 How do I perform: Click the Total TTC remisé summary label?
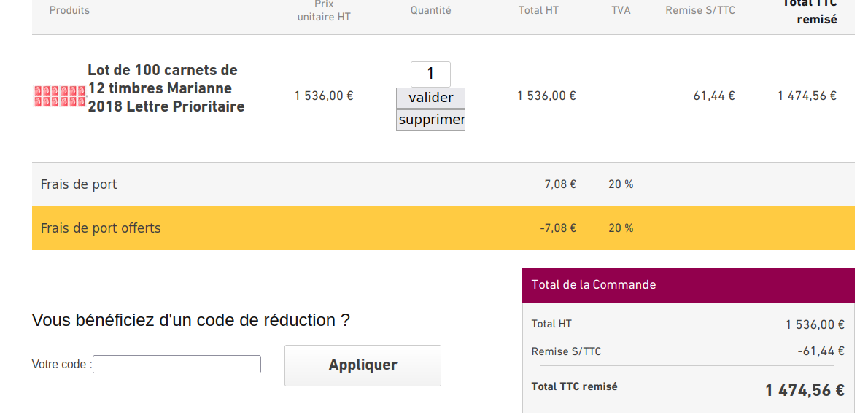point(574,386)
